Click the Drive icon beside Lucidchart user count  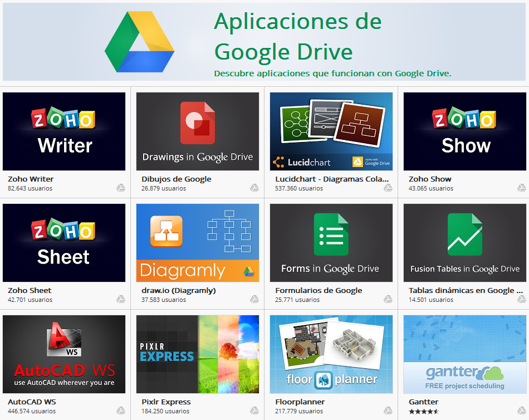pyautogui.click(x=388, y=188)
